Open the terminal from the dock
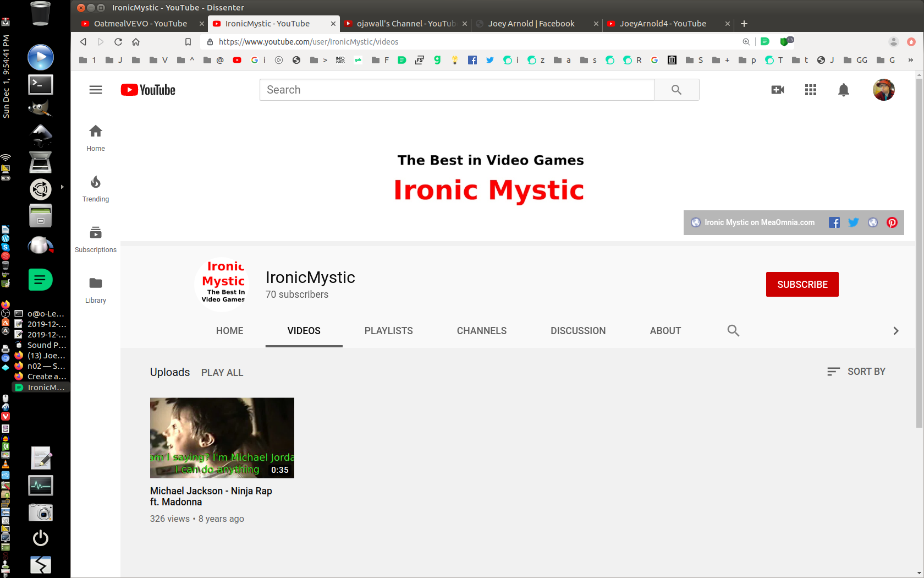 (x=41, y=84)
